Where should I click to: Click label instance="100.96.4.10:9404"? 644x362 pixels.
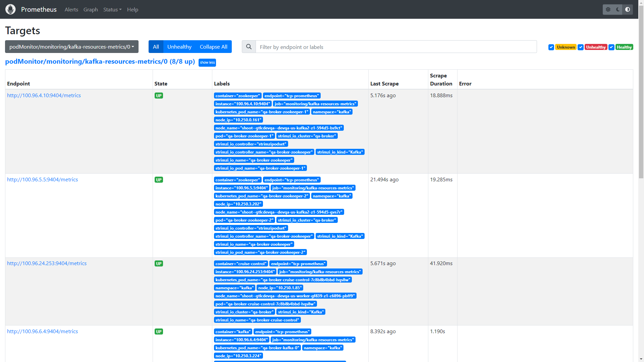[243, 104]
